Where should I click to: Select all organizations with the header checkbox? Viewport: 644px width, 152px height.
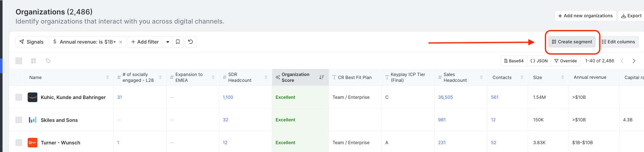pyautogui.click(x=19, y=61)
